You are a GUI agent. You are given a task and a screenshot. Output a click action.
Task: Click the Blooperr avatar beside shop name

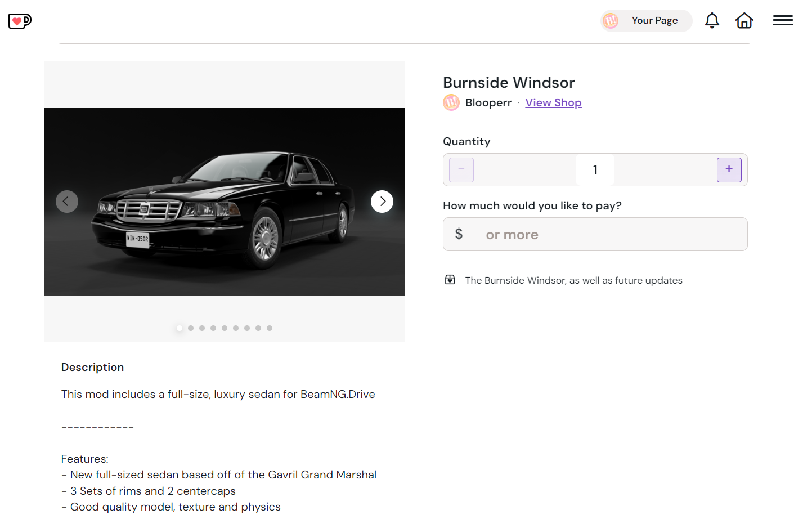click(x=451, y=103)
